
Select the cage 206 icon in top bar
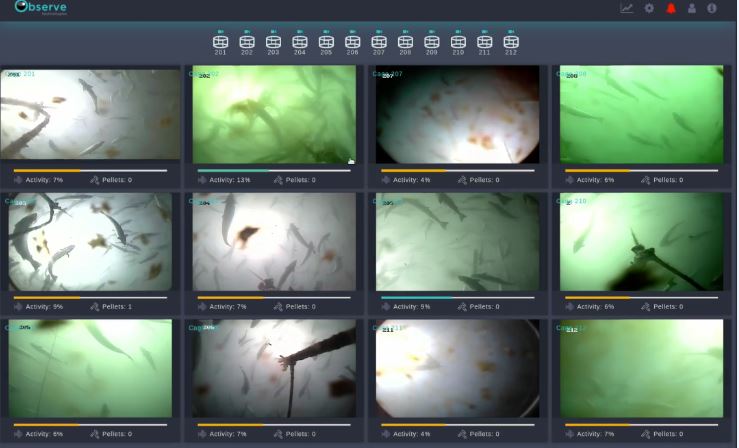(353, 41)
